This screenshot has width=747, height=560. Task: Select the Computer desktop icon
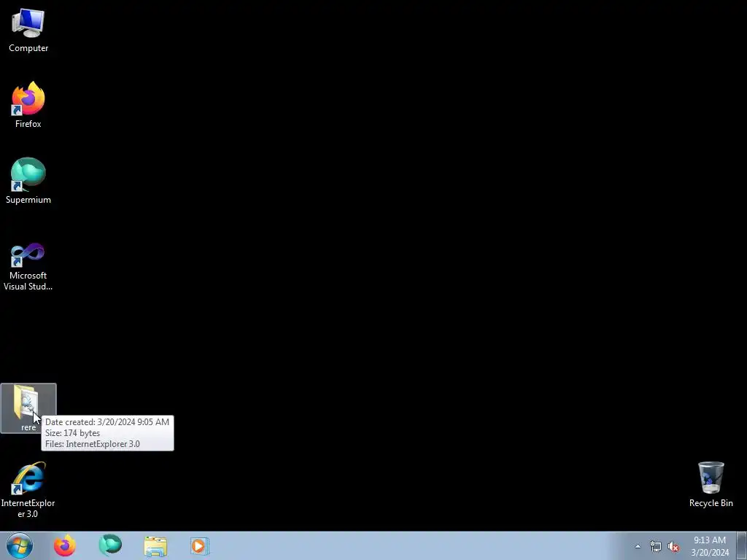(x=28, y=30)
